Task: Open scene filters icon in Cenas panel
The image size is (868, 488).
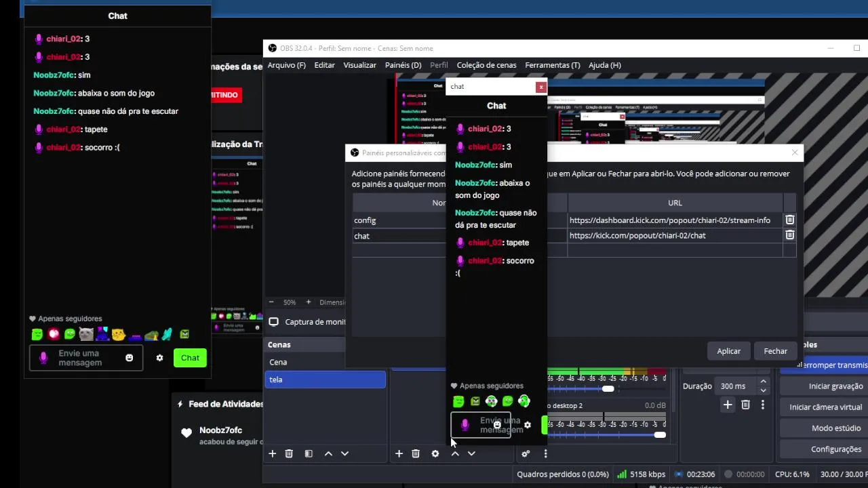Action: pyautogui.click(x=309, y=453)
